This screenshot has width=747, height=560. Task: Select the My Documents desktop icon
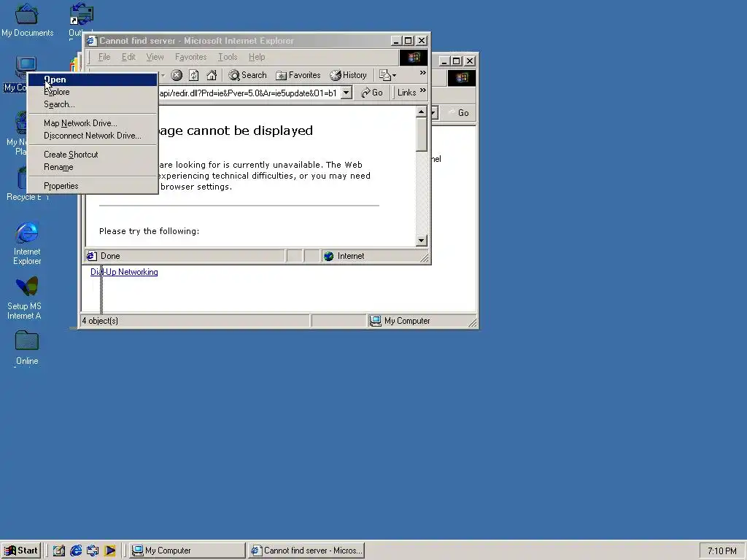(27, 20)
